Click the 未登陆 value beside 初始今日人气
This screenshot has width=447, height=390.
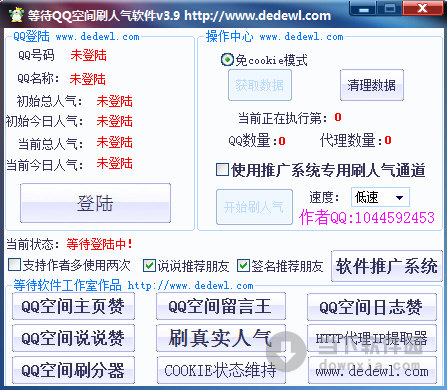115,121
